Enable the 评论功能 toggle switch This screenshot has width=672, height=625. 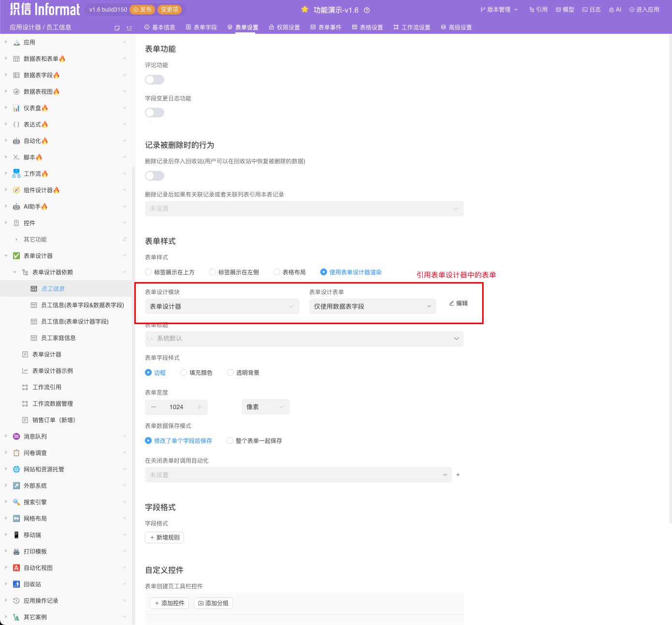155,80
